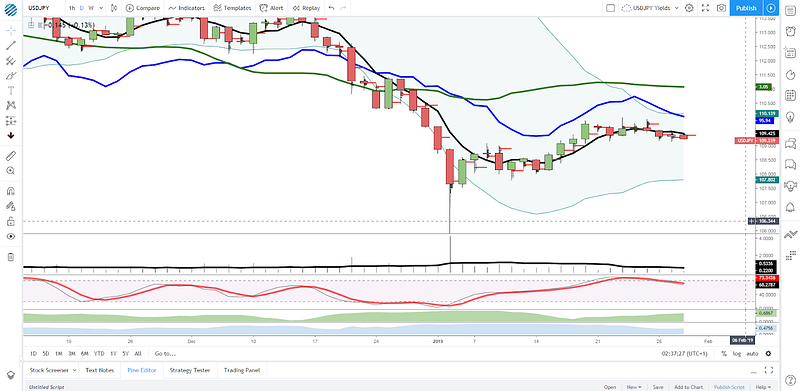This screenshot has width=800, height=391.
Task: Remove drawings with the trash icon
Action: point(11,257)
